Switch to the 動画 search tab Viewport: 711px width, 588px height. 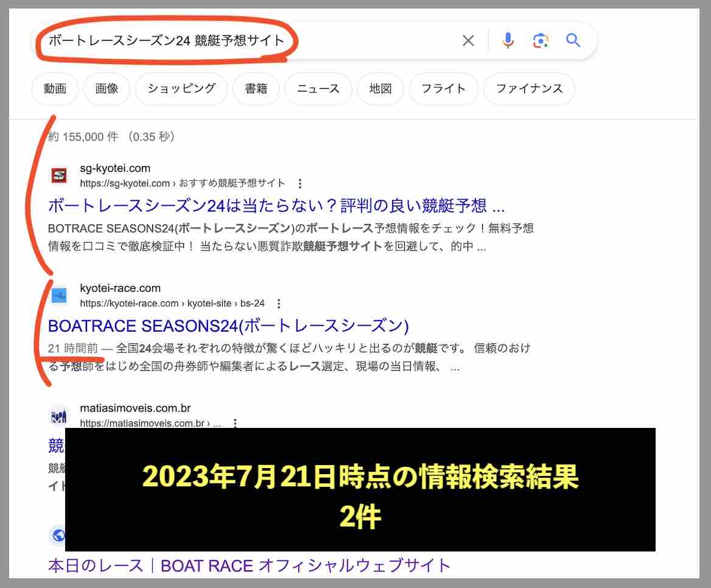coord(54,89)
